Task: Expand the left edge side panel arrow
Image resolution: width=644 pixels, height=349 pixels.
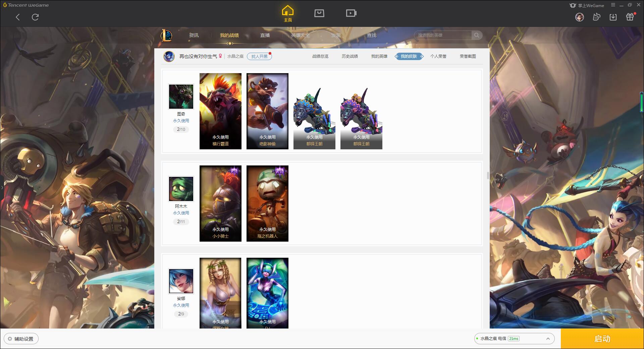Action: pos(2,187)
